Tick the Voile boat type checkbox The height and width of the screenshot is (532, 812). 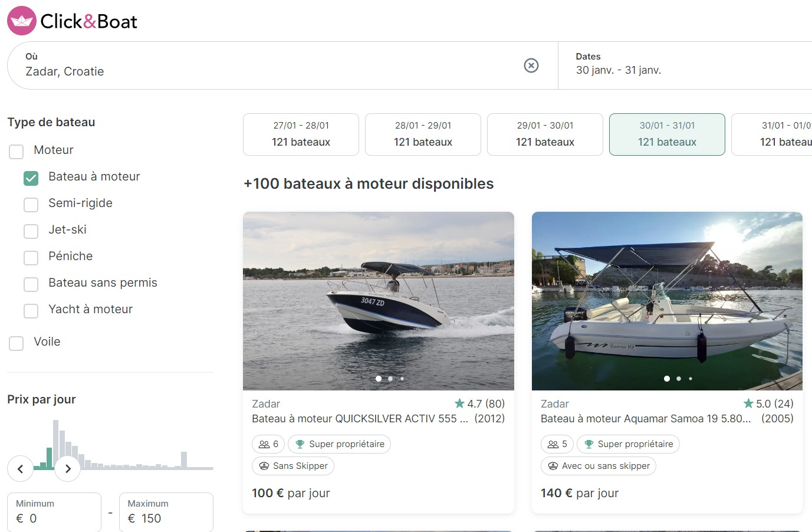click(x=17, y=343)
